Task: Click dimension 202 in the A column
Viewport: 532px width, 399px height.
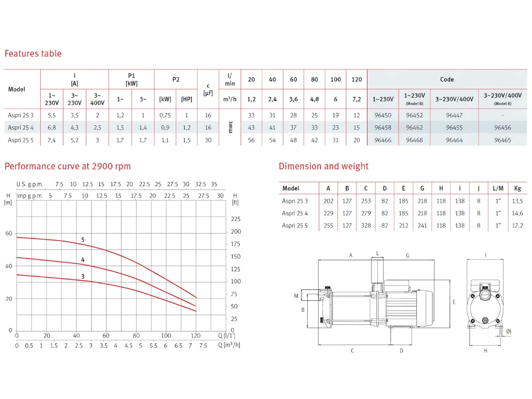Action: tap(328, 201)
